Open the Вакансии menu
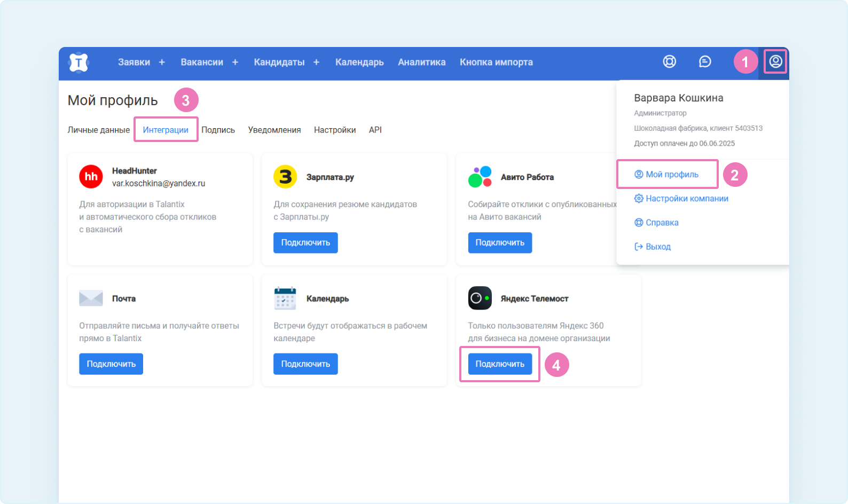Image resolution: width=848 pixels, height=504 pixels. pyautogui.click(x=202, y=62)
